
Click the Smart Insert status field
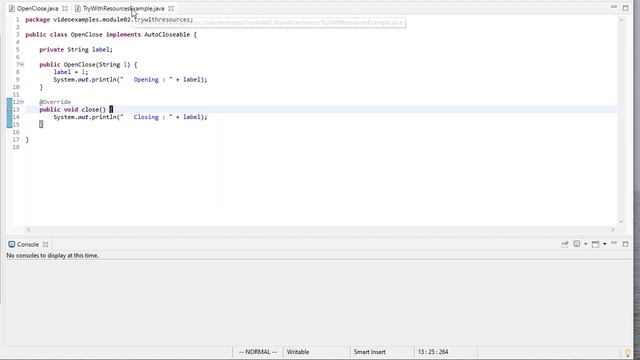click(x=369, y=352)
